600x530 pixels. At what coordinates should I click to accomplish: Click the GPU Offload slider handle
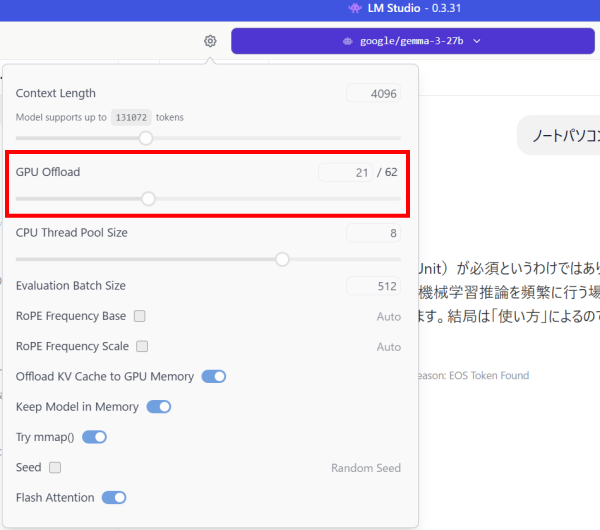pyautogui.click(x=148, y=199)
